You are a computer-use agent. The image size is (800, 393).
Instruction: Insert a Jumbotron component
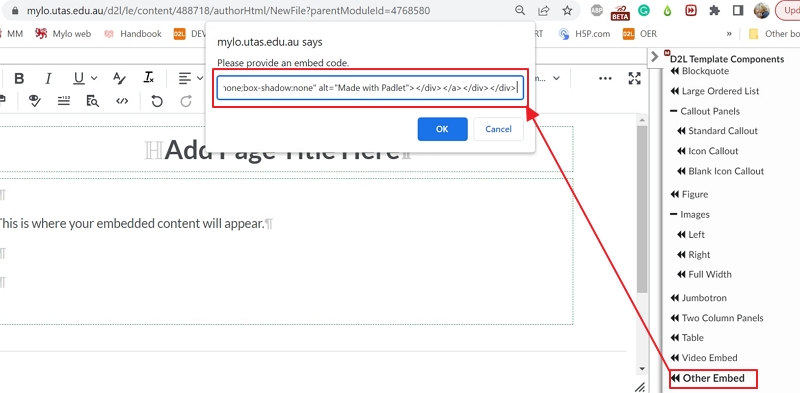698,298
